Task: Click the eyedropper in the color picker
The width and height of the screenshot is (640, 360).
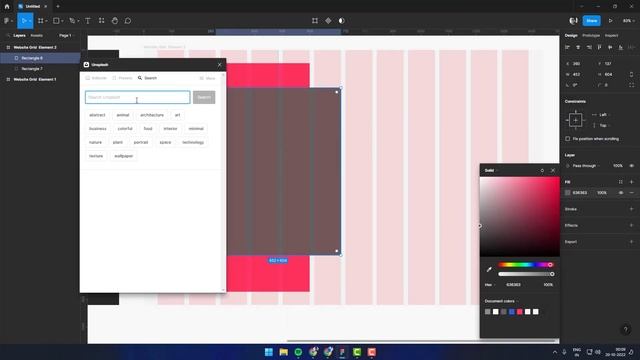Action: (489, 269)
